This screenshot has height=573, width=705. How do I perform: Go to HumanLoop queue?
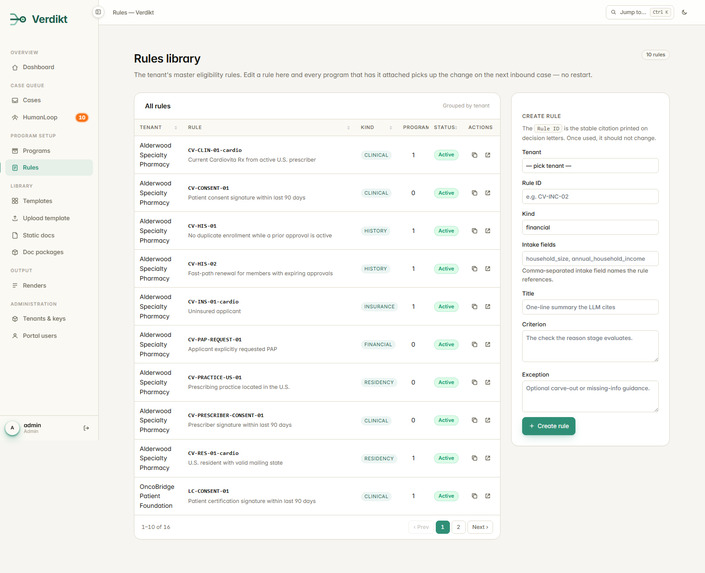pos(49,117)
